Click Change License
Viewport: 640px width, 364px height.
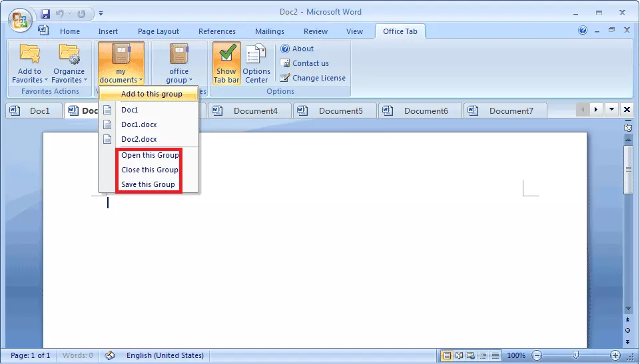click(312, 78)
